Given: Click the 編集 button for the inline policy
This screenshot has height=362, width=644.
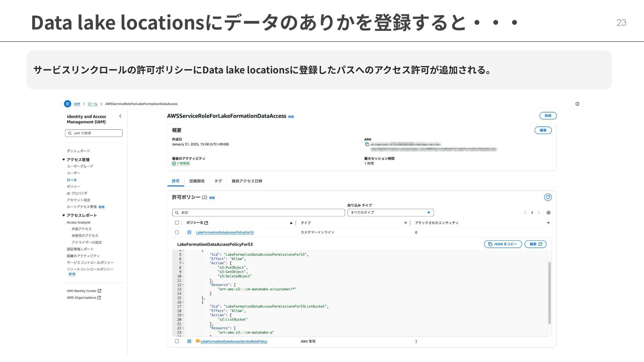Looking at the screenshot, I should [535, 244].
